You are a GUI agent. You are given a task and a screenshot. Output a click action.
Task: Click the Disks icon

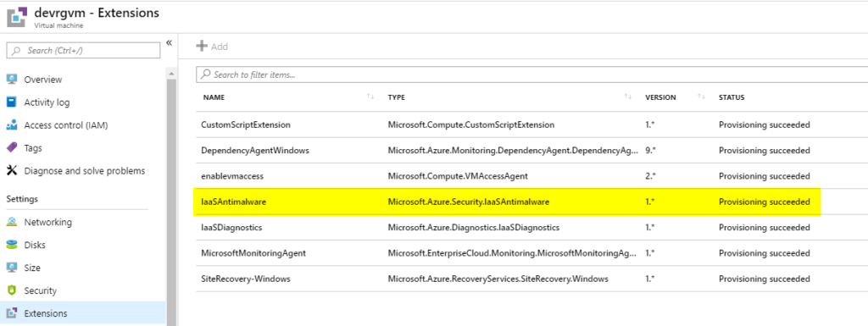click(x=12, y=245)
